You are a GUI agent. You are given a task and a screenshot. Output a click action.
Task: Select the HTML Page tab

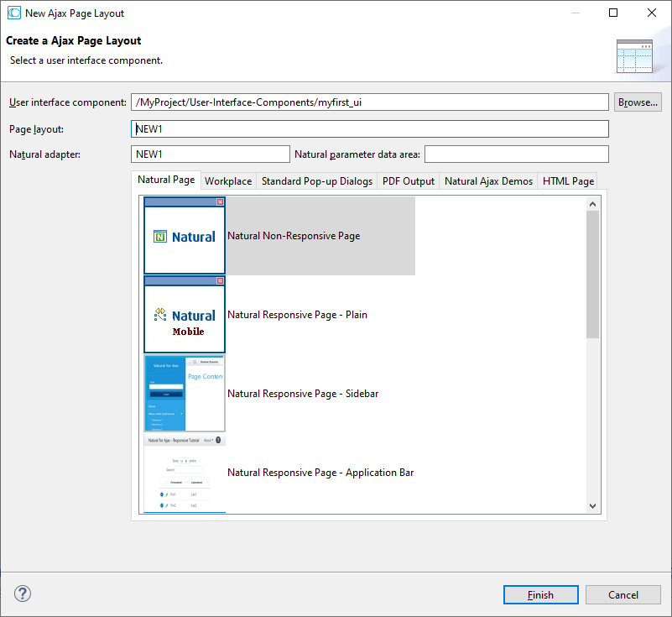(568, 181)
